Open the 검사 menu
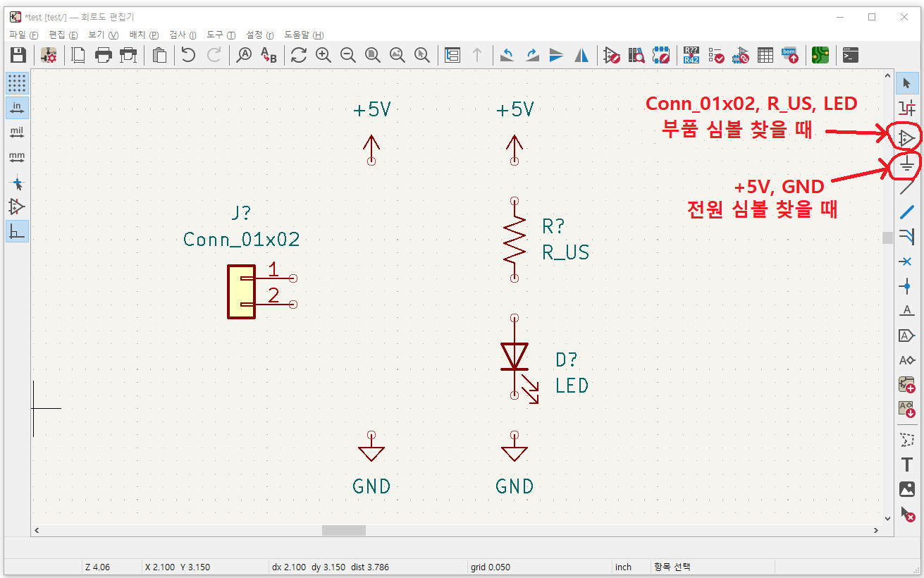 183,35
